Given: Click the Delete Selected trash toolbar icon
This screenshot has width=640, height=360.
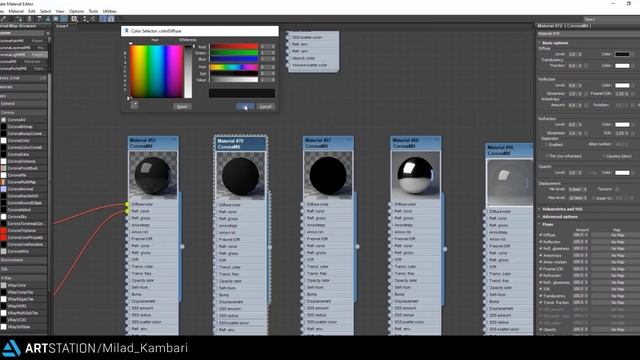Looking at the screenshot, I should click(x=29, y=19).
